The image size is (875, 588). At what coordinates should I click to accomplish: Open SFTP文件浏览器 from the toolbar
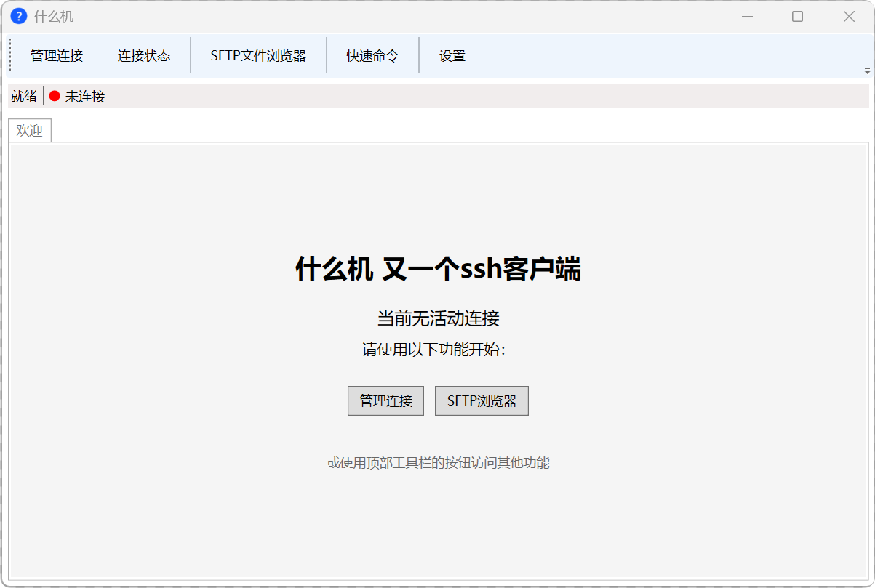click(257, 55)
